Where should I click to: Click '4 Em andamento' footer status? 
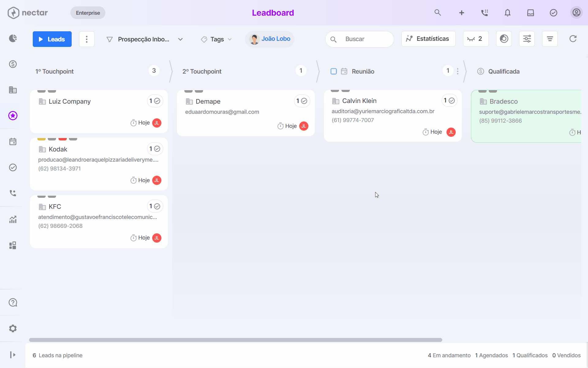pos(449,355)
